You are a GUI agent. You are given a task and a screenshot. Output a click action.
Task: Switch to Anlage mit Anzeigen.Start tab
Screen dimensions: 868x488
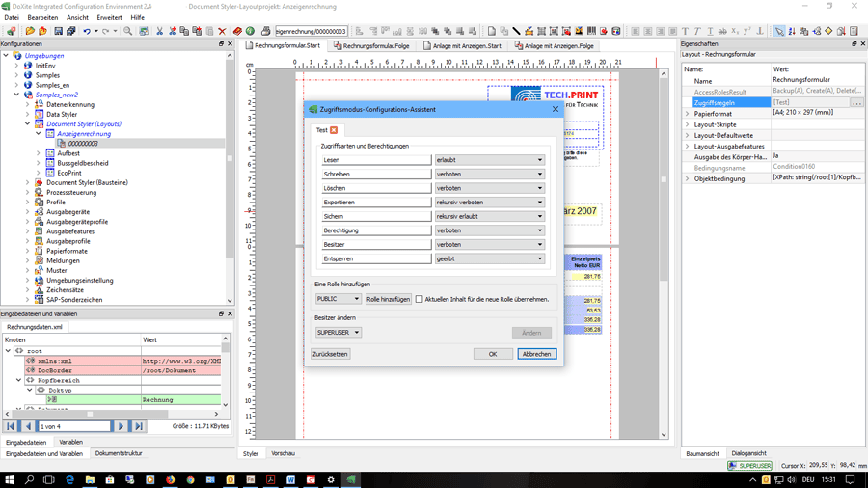[462, 46]
